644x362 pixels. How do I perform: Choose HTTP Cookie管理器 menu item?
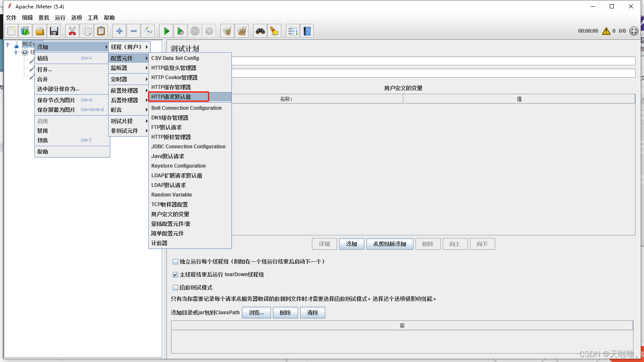tap(190, 78)
